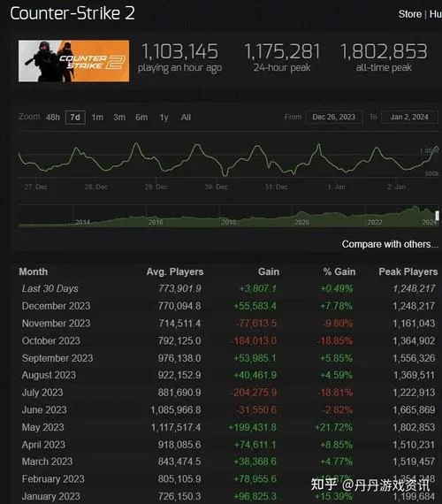Screen dimensions: 442x504
Task: Click the 31 Dec peak on chart
Action: point(257,147)
